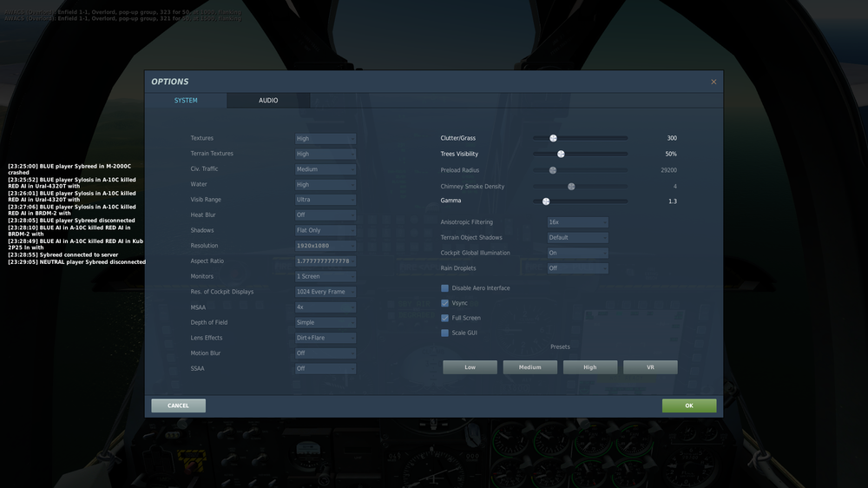The image size is (868, 488).
Task: Apply the Medium preset
Action: pyautogui.click(x=529, y=367)
